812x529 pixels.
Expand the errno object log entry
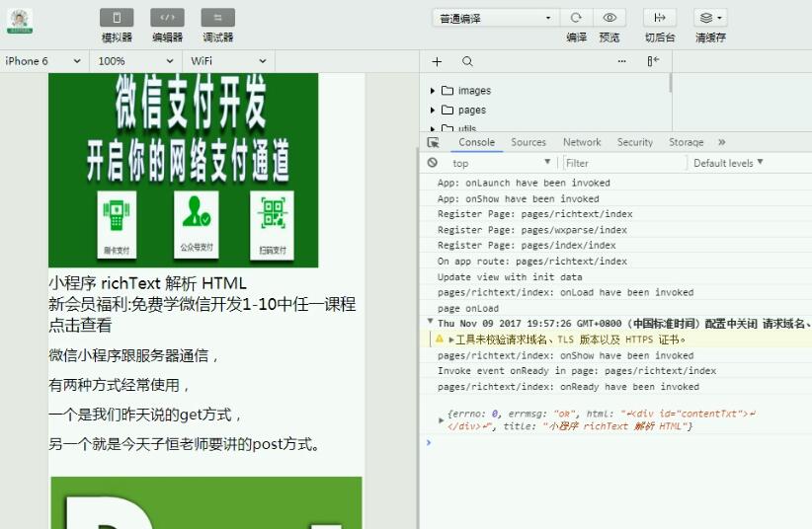point(441,420)
